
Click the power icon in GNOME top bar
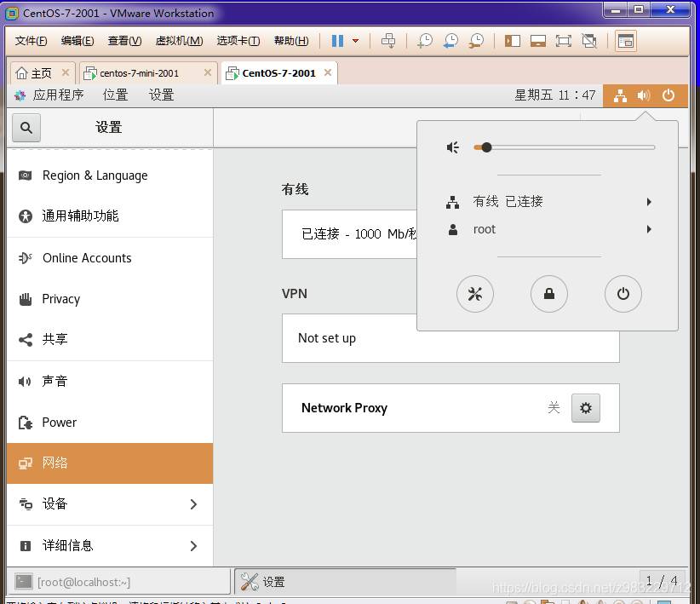pyautogui.click(x=668, y=95)
